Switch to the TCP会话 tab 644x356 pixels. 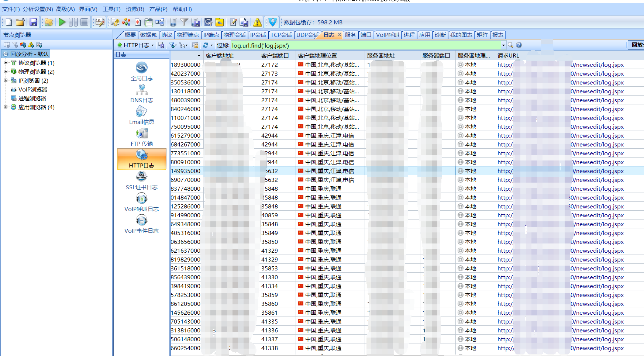pyautogui.click(x=281, y=35)
